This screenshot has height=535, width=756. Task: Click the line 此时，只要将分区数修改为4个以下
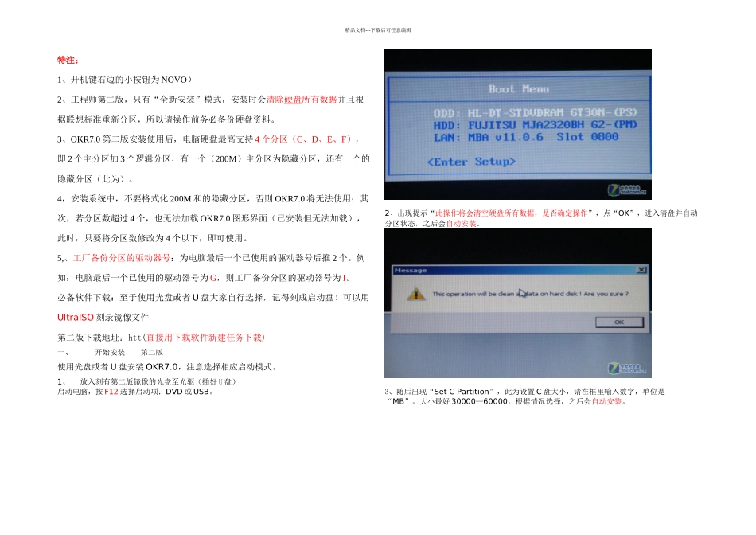pos(154,238)
